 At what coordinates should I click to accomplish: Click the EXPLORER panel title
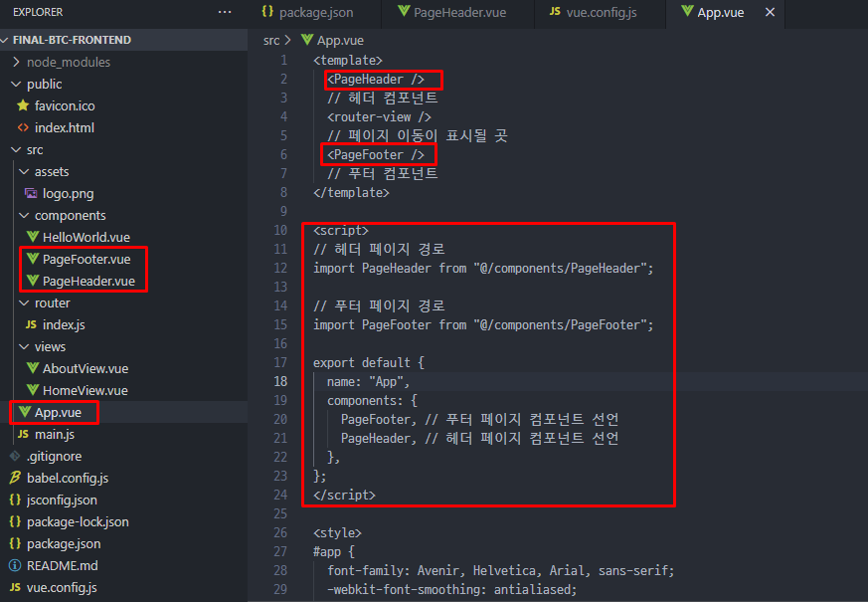[38, 12]
